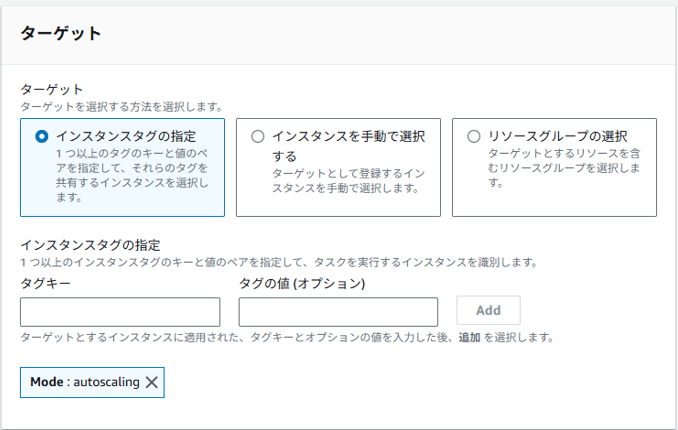Click description text under インスタンスタグの指定 card

pyautogui.click(x=132, y=175)
